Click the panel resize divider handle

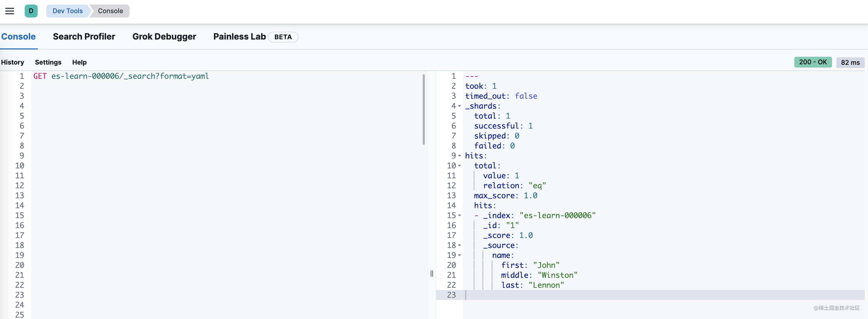(x=432, y=274)
